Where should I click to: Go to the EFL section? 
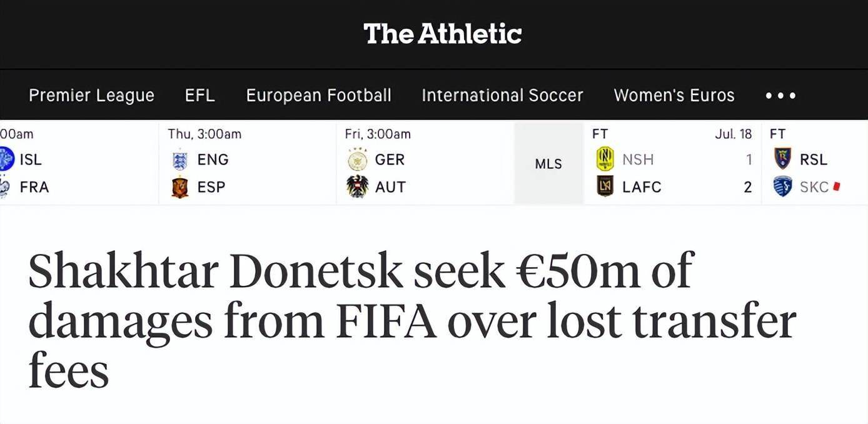click(200, 96)
